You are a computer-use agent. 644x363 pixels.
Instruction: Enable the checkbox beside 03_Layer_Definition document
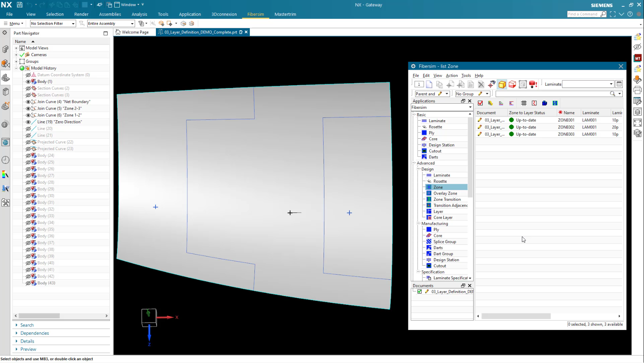[x=420, y=291]
